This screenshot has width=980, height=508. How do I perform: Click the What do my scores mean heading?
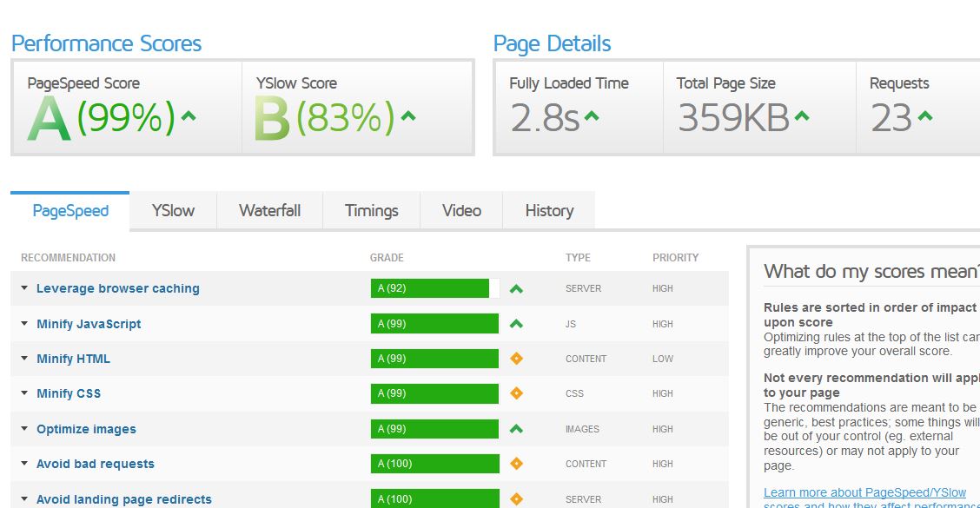coord(871,271)
